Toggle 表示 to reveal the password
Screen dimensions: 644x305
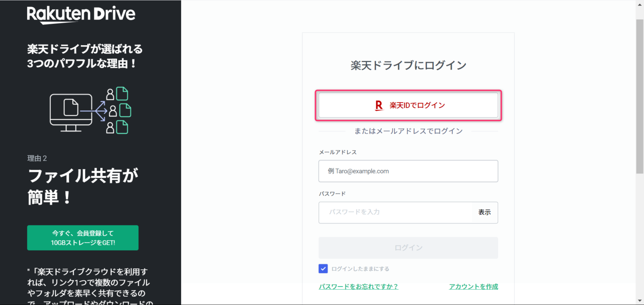pos(484,212)
